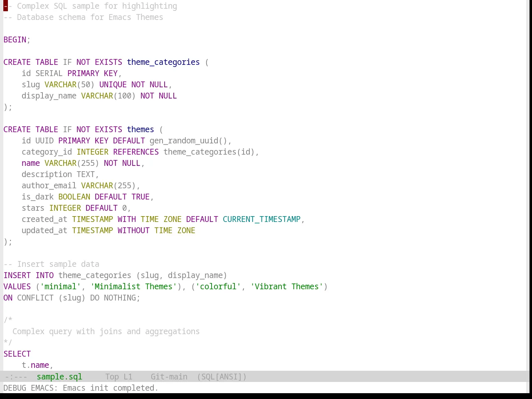Click the 'Minimalist Themes' string literal

click(x=133, y=286)
